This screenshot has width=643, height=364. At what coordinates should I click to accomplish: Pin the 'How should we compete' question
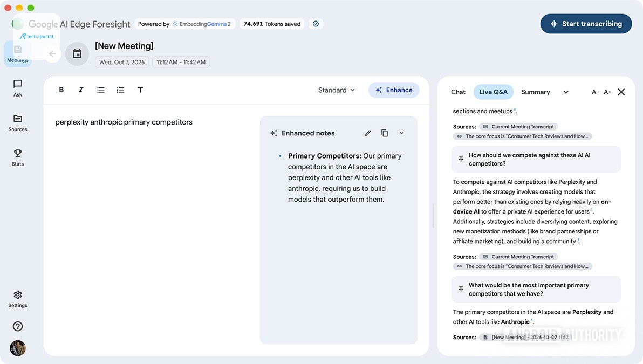coord(461,159)
